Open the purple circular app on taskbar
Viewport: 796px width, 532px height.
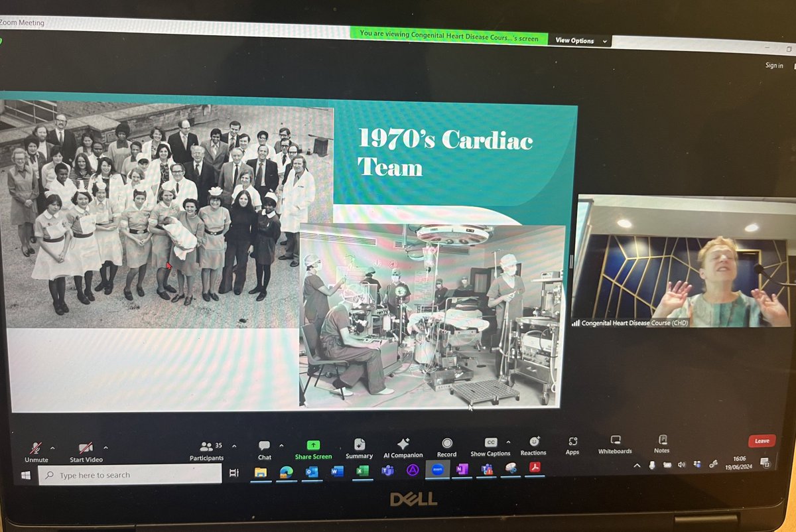(413, 470)
